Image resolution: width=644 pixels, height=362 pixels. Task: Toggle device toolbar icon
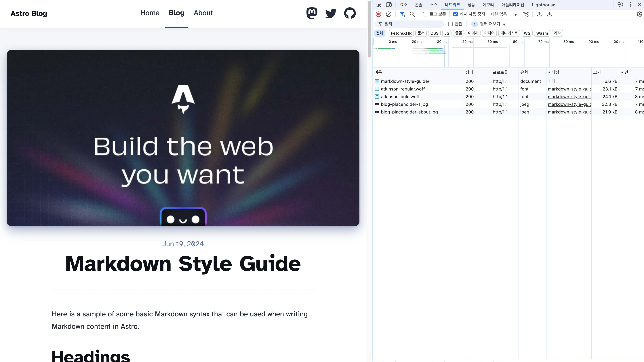(x=388, y=5)
